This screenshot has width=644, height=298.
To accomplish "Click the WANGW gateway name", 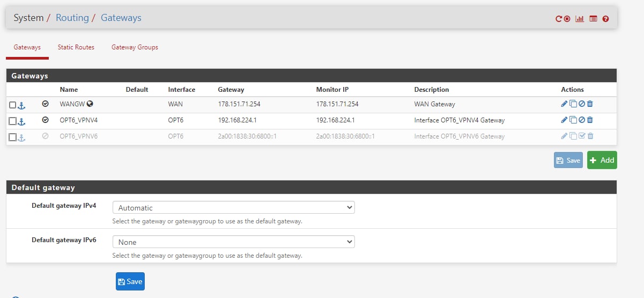I will pos(72,104).
